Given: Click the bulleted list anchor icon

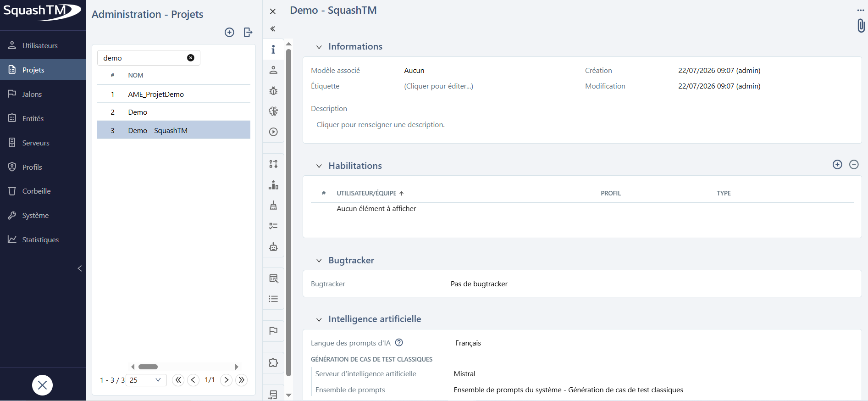Looking at the screenshot, I should 273,299.
